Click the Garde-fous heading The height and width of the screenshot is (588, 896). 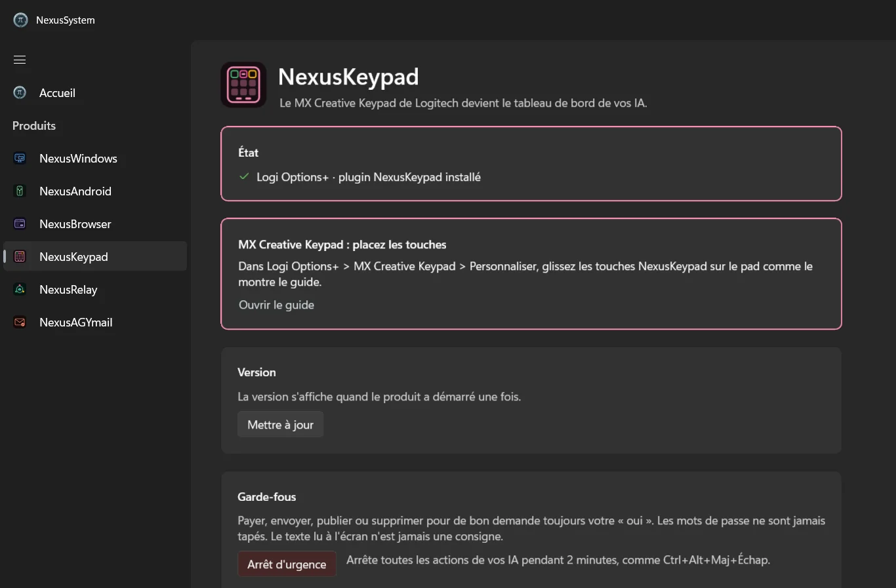pos(266,497)
